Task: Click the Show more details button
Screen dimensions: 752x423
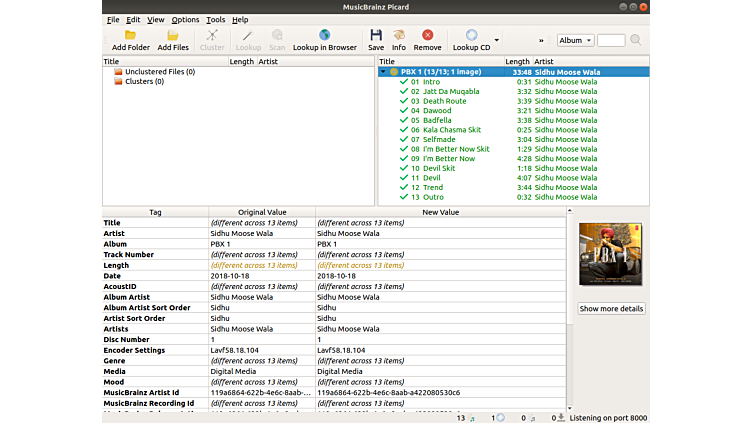Action: point(612,309)
